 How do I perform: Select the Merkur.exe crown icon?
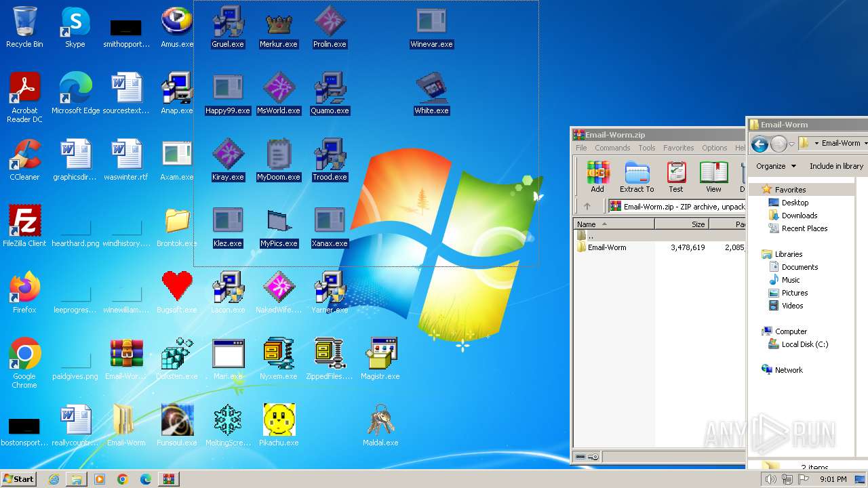coord(279,28)
